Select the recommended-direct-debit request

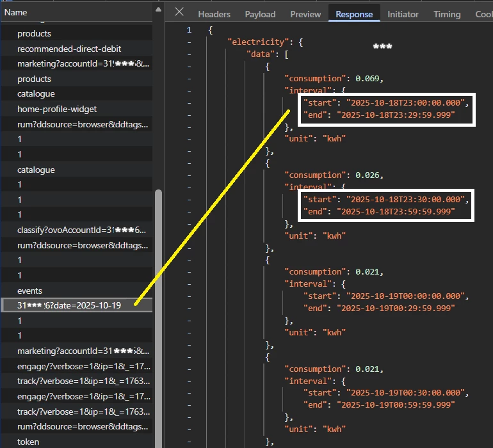69,49
